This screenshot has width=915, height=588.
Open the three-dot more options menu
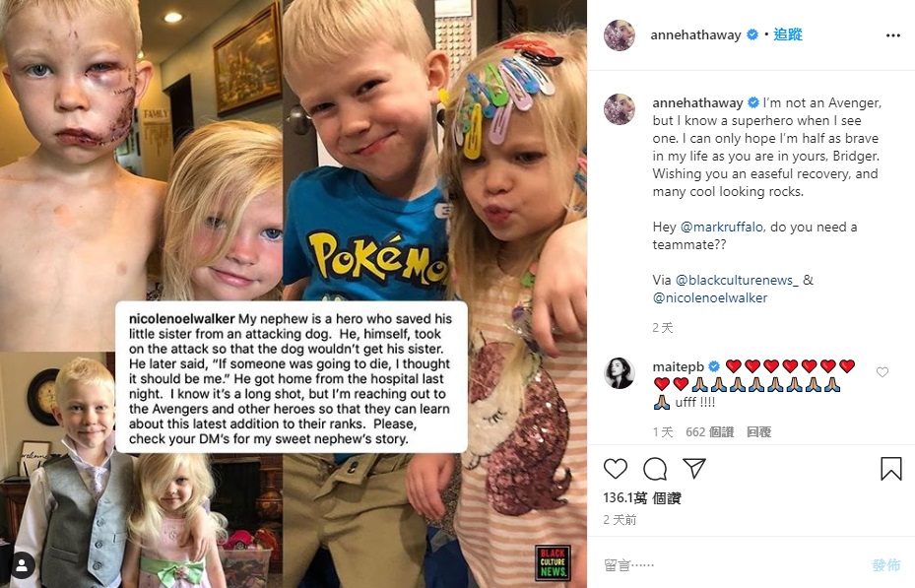(x=892, y=35)
